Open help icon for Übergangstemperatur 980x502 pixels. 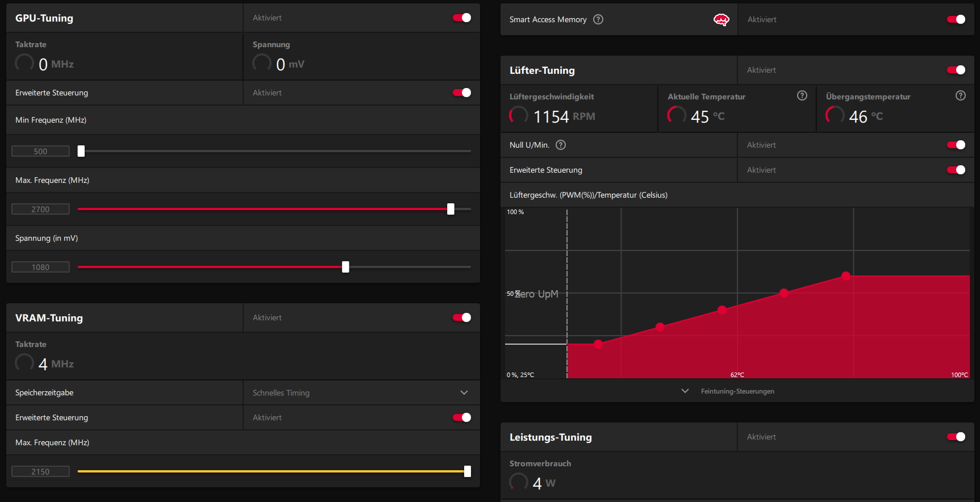961,95
